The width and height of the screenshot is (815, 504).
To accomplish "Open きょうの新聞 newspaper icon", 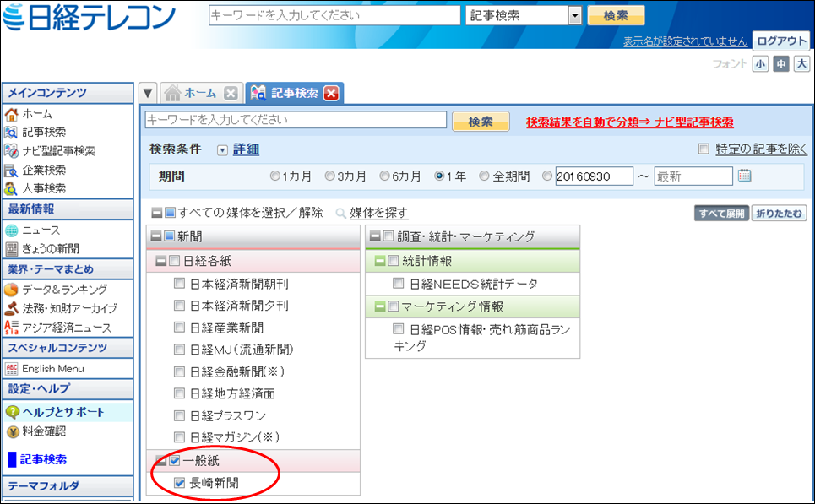I will [11, 249].
